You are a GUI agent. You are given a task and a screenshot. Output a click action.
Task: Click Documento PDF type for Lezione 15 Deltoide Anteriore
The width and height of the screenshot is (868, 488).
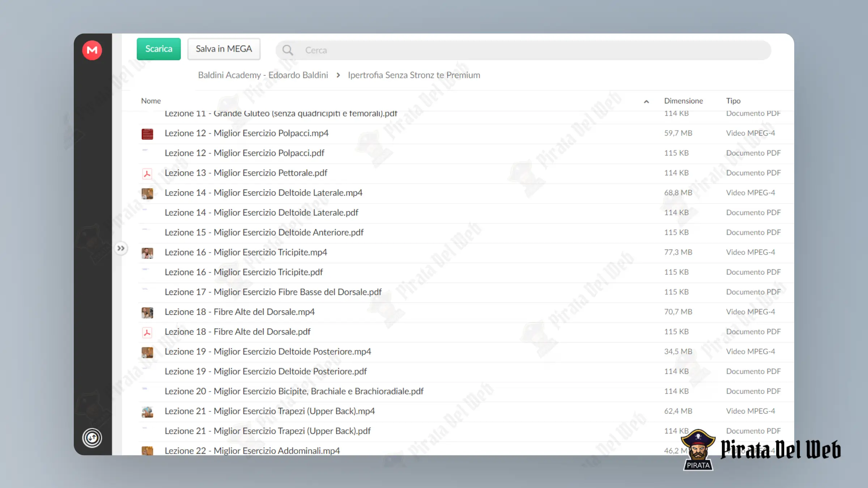pyautogui.click(x=753, y=232)
